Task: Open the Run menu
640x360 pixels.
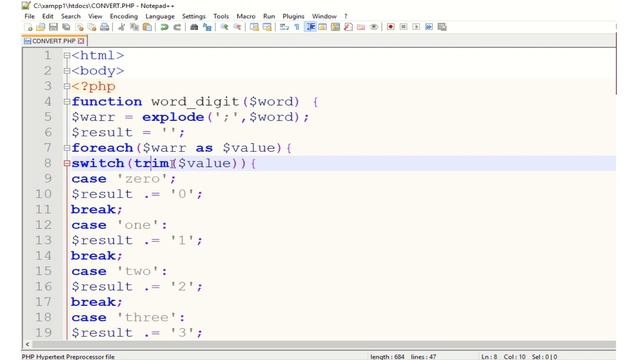Action: point(269,16)
